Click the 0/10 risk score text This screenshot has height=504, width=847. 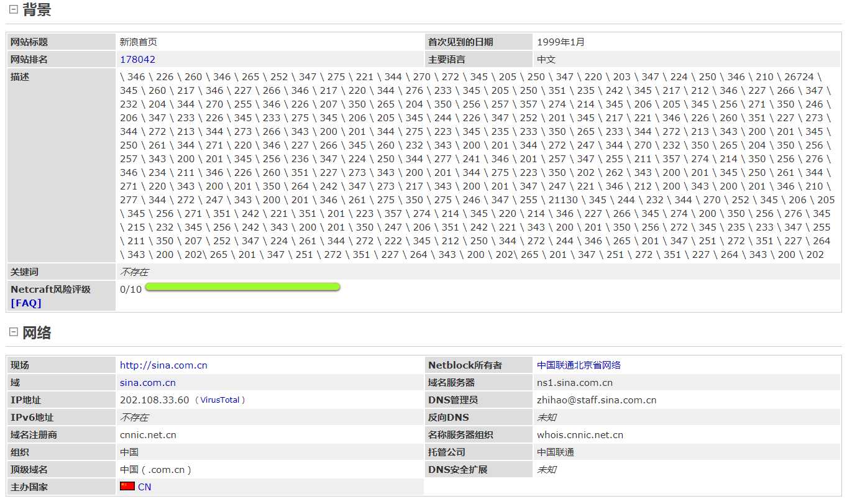[130, 290]
